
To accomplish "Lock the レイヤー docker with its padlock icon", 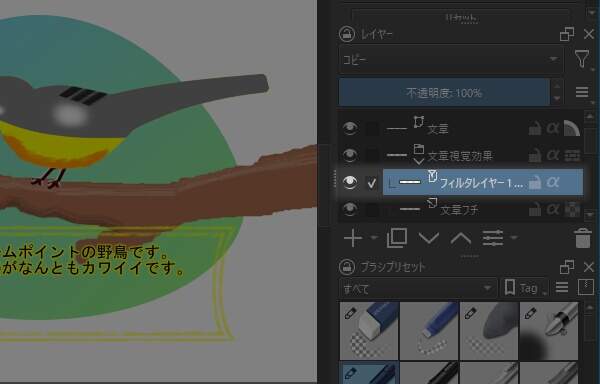I will pos(347,34).
